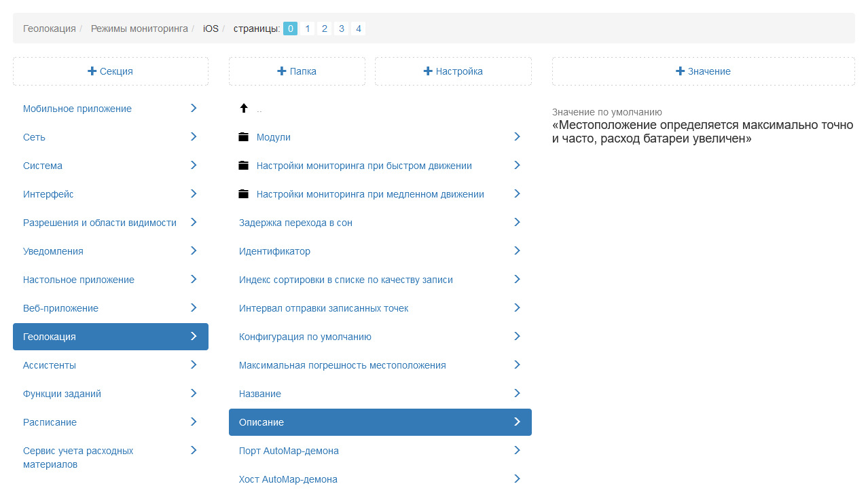This screenshot has height=503, width=868.
Task: Open the Модули folder icon
Action: pyautogui.click(x=244, y=137)
